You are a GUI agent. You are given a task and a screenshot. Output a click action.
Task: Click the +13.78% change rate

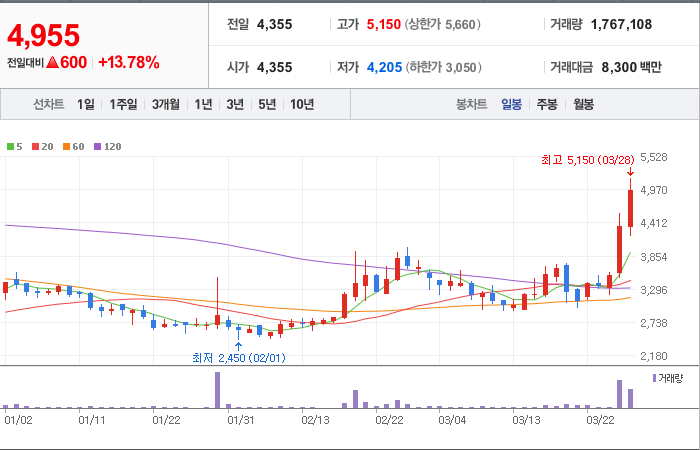129,62
